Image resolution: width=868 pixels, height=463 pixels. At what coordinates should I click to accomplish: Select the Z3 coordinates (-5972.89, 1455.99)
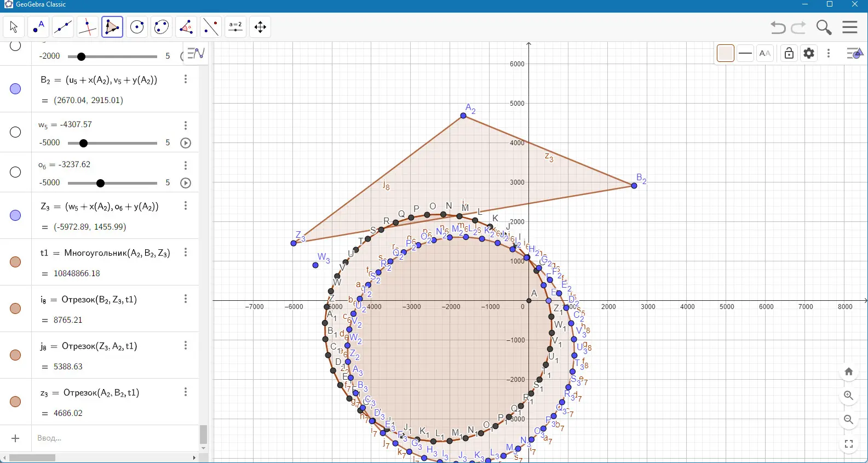[90, 227]
